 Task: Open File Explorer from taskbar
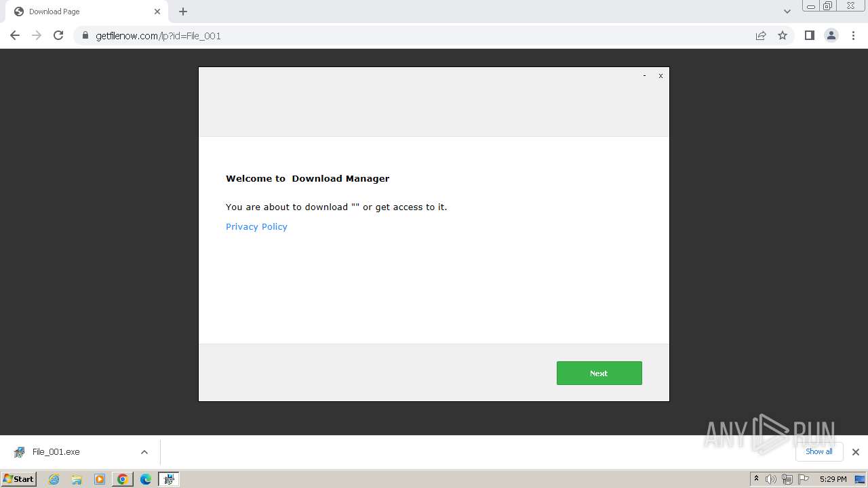click(77, 479)
